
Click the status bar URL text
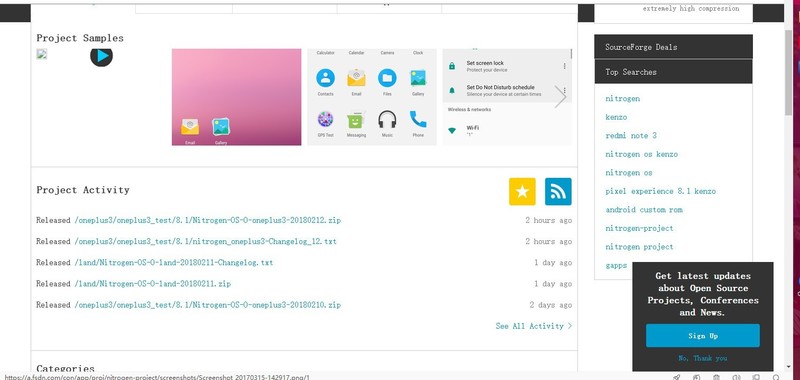click(x=157, y=377)
